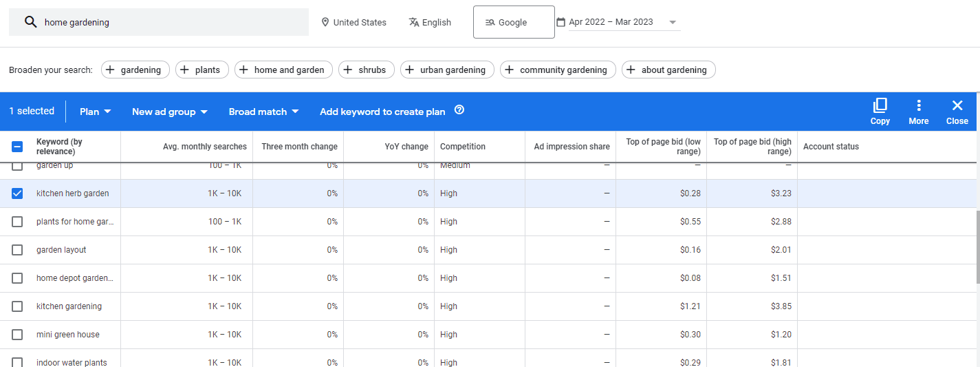980x367 pixels.
Task: Click the search magnifier icon
Action: coord(30,22)
